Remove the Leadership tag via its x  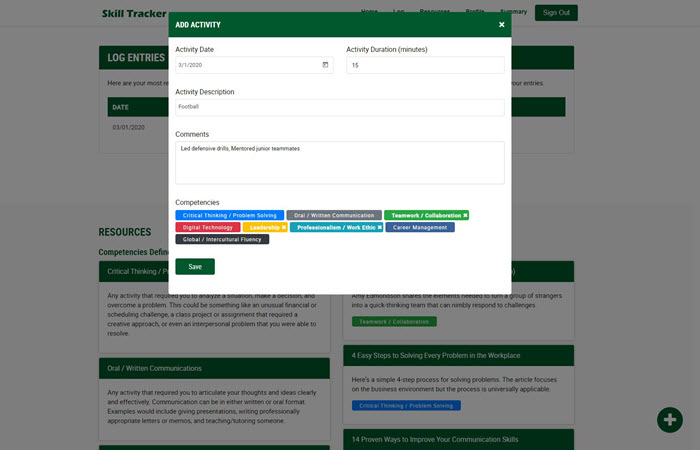click(283, 227)
